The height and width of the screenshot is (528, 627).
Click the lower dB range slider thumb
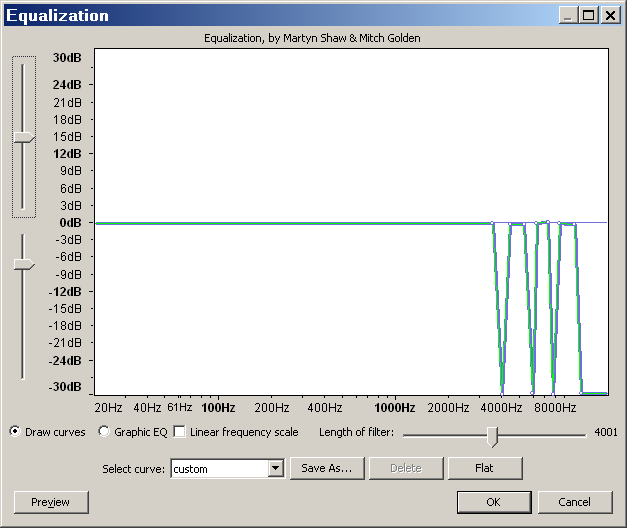pos(24,264)
